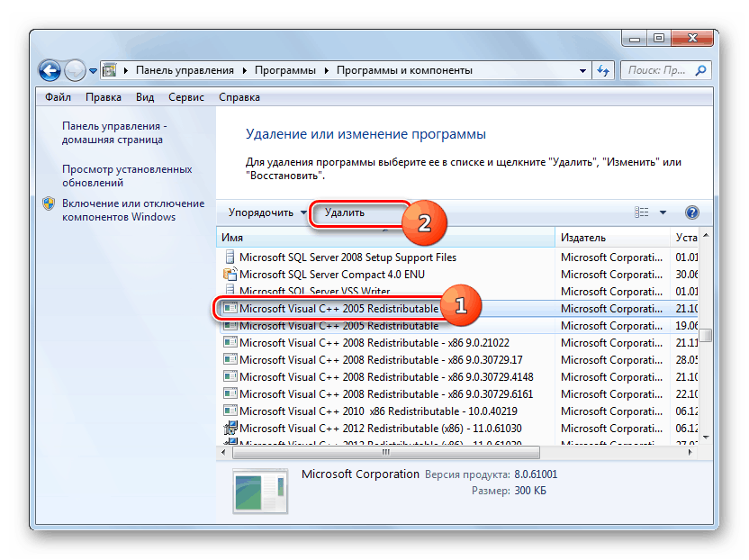Select Microsoft SQL Server 2008 Setup Support Files
The width and height of the screenshot is (749, 560).
[459, 257]
